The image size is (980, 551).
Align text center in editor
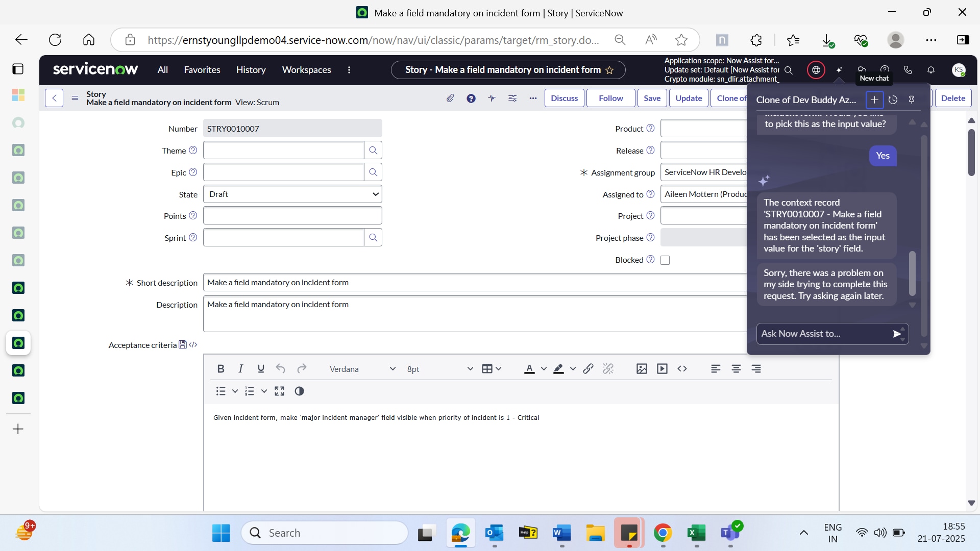736,369
